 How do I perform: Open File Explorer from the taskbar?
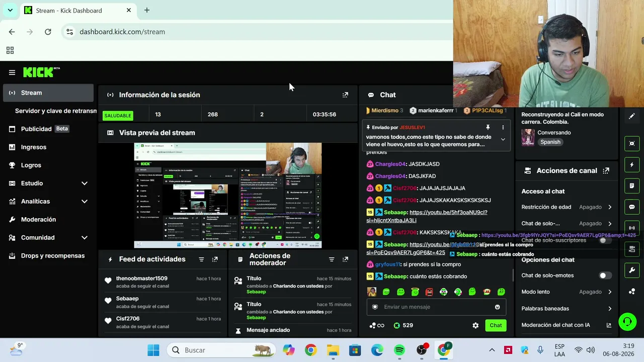click(333, 350)
